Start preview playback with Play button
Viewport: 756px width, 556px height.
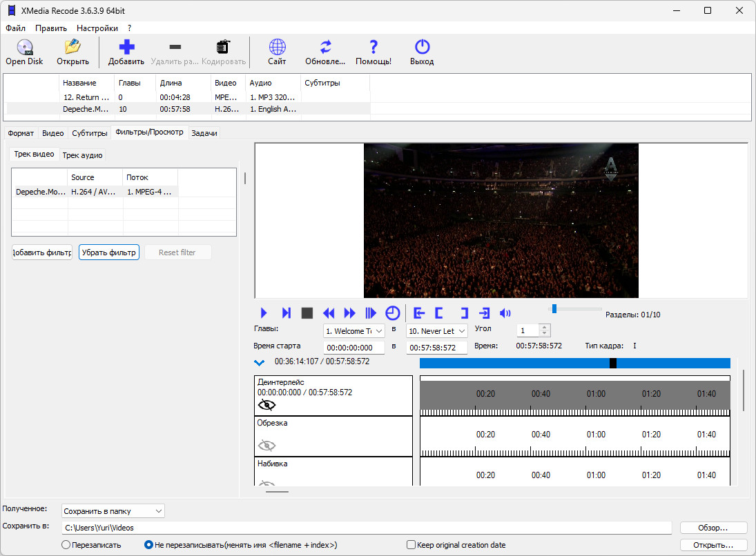(x=263, y=313)
